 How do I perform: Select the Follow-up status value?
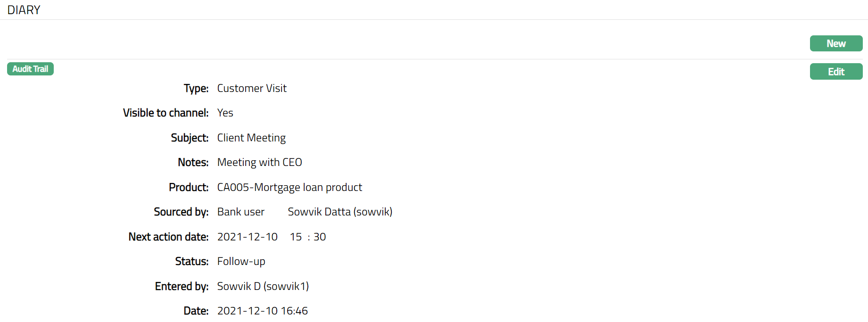click(241, 261)
